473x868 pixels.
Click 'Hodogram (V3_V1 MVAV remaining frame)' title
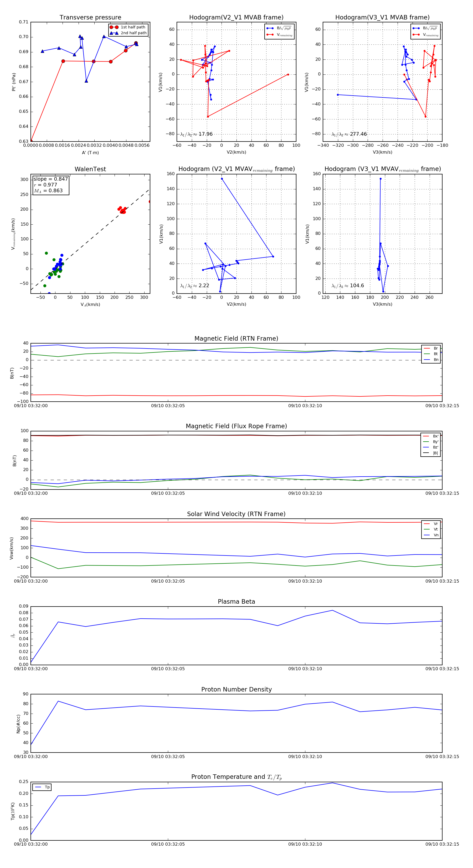(x=382, y=169)
